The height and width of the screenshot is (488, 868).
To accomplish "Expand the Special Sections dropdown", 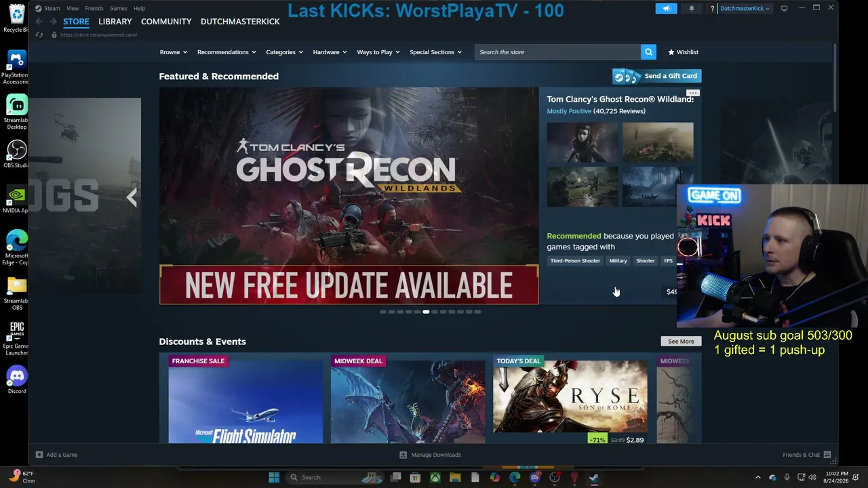I will [435, 52].
